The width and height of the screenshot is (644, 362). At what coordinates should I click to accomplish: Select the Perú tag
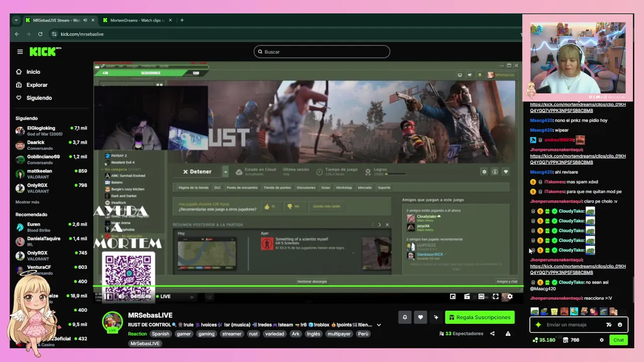click(x=363, y=334)
